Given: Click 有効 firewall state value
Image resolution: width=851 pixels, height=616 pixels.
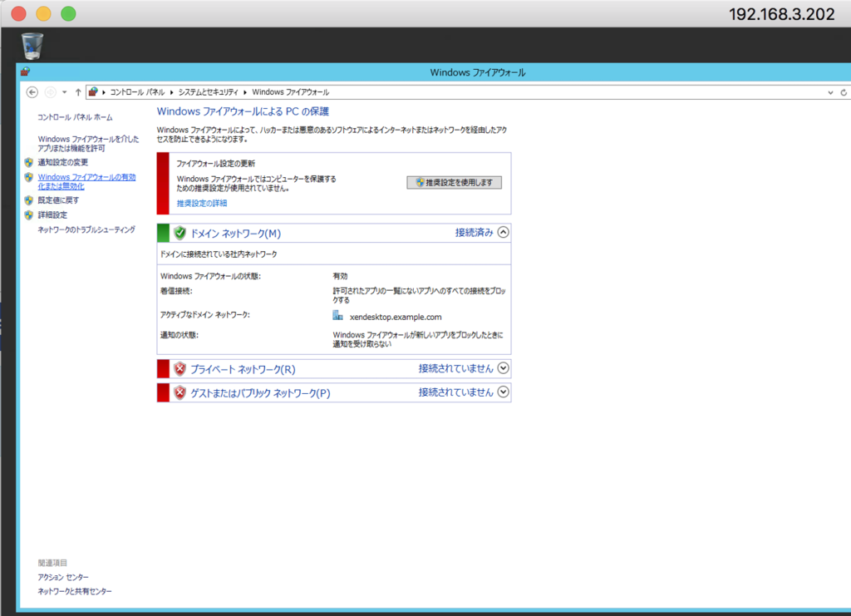Looking at the screenshot, I should (x=340, y=276).
